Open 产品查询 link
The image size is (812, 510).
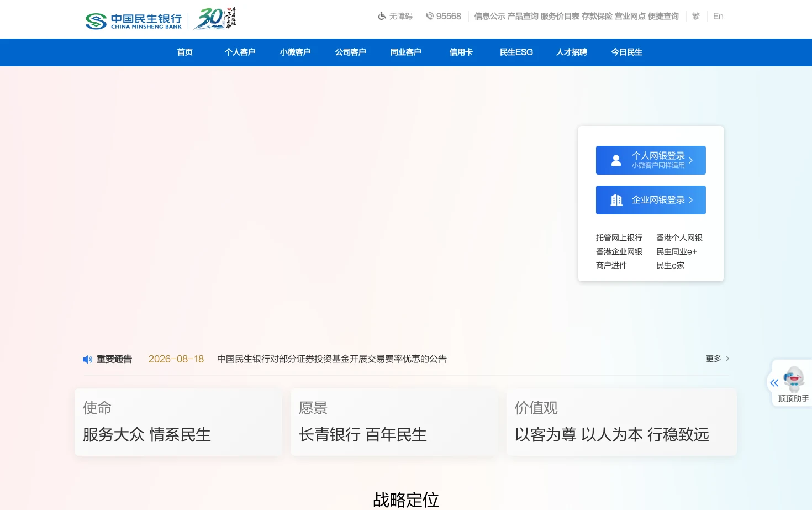click(523, 16)
